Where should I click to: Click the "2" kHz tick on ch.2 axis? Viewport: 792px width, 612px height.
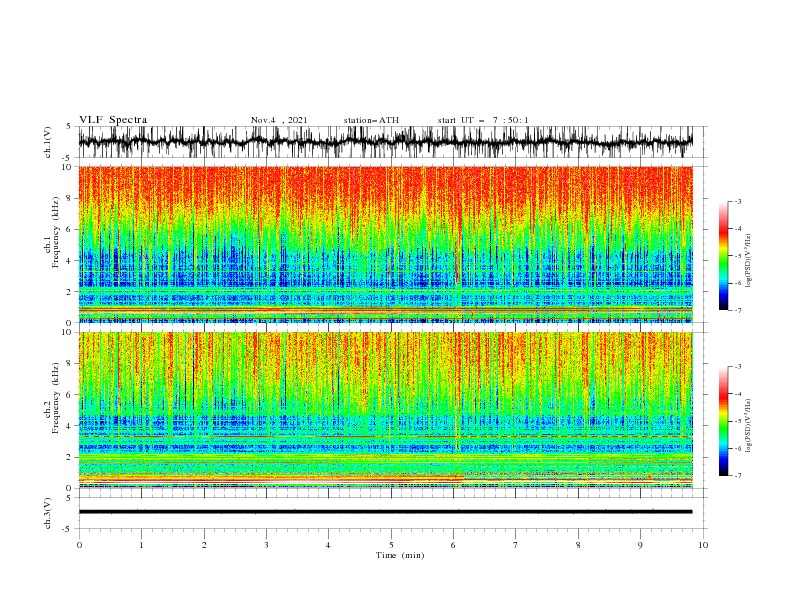click(x=70, y=457)
